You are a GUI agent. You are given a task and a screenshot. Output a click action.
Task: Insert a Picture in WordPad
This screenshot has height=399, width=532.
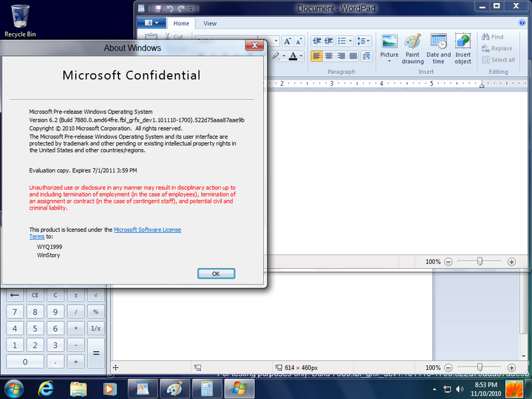click(389, 45)
